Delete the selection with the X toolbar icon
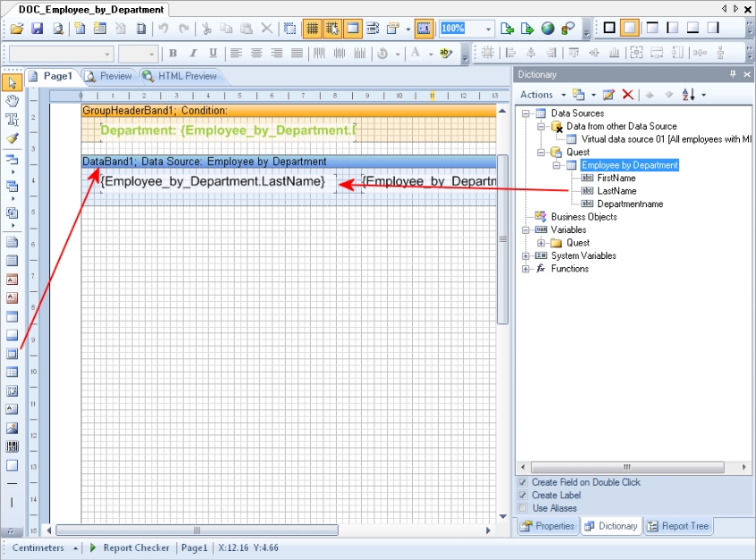This screenshot has height=560, width=756. click(x=266, y=29)
